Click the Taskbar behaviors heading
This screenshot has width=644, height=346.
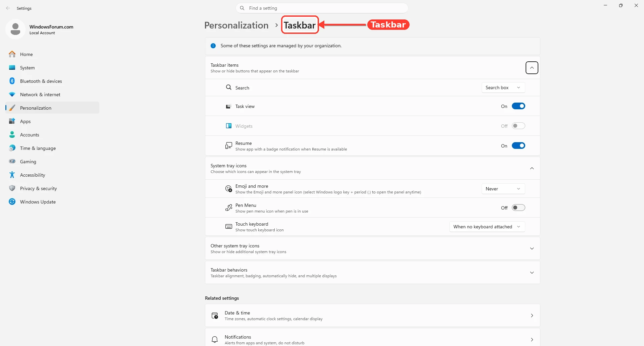pyautogui.click(x=229, y=270)
